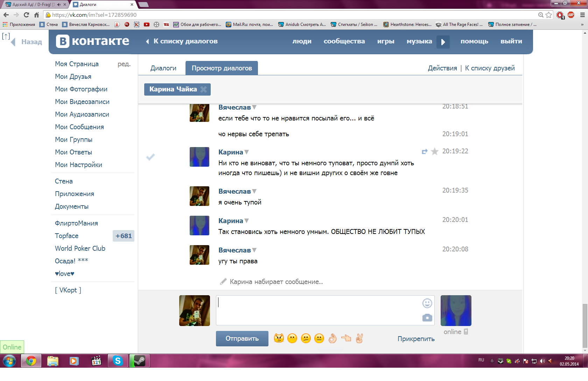Insert the ok hand gesture emoji
The height and width of the screenshot is (381, 588).
(332, 338)
